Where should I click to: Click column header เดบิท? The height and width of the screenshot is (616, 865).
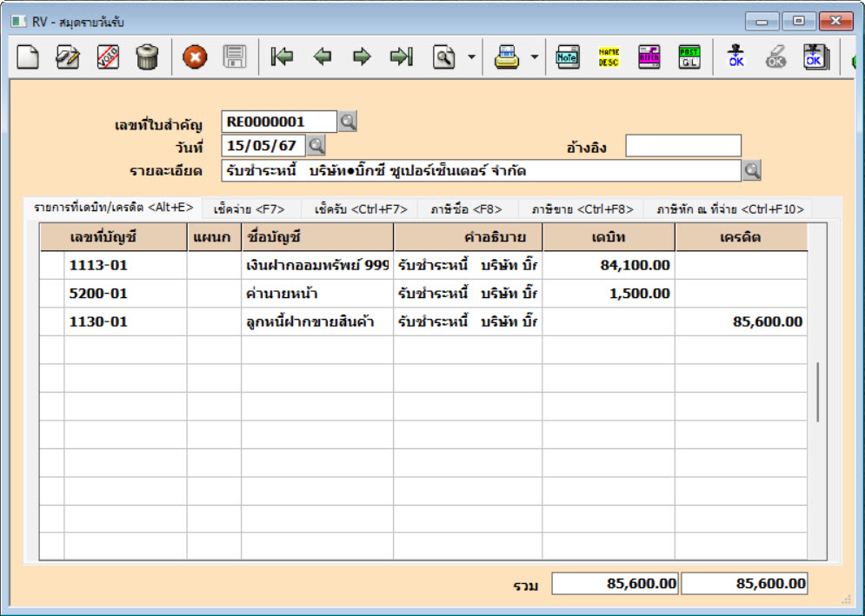click(x=609, y=238)
